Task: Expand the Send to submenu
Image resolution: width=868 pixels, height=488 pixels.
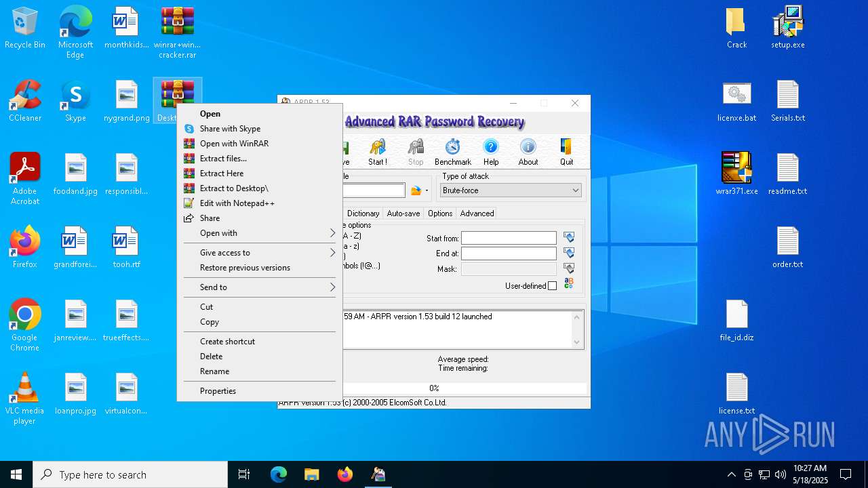Action: (260, 287)
